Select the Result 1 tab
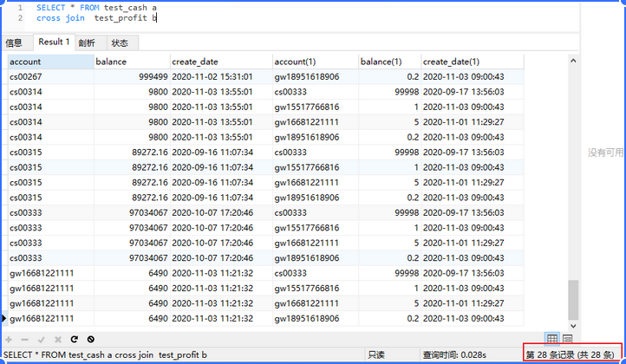 pyautogui.click(x=54, y=42)
